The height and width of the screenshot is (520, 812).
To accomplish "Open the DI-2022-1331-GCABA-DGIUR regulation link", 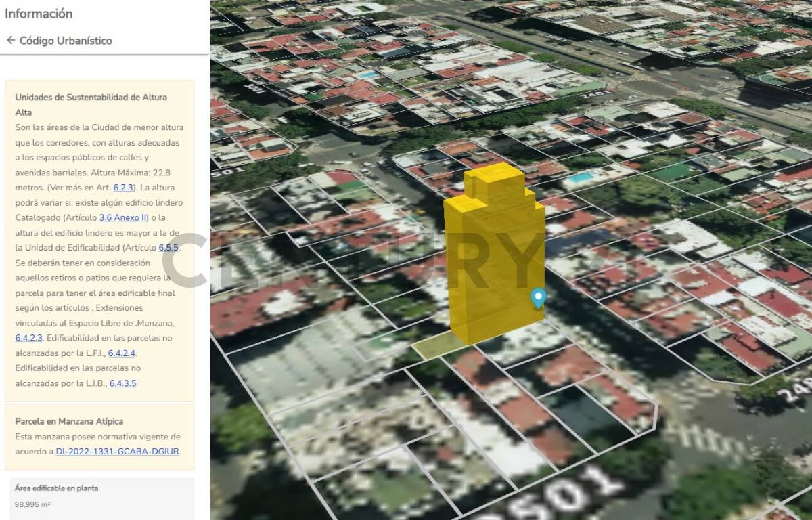I will (x=118, y=452).
